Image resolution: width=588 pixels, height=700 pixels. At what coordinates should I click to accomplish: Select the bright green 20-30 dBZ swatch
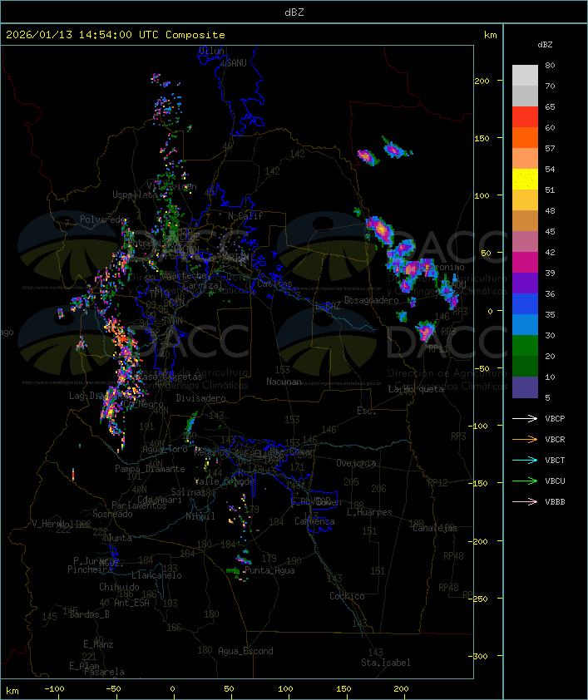click(525, 346)
